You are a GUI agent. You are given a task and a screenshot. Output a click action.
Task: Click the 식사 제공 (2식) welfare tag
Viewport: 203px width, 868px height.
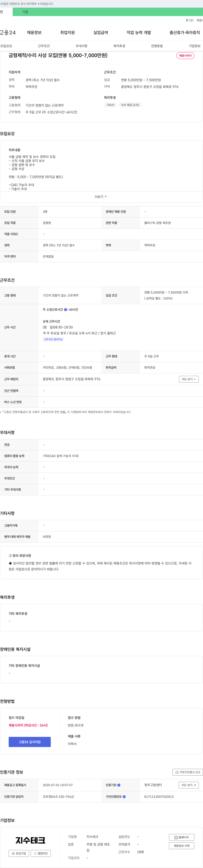[x=130, y=105]
